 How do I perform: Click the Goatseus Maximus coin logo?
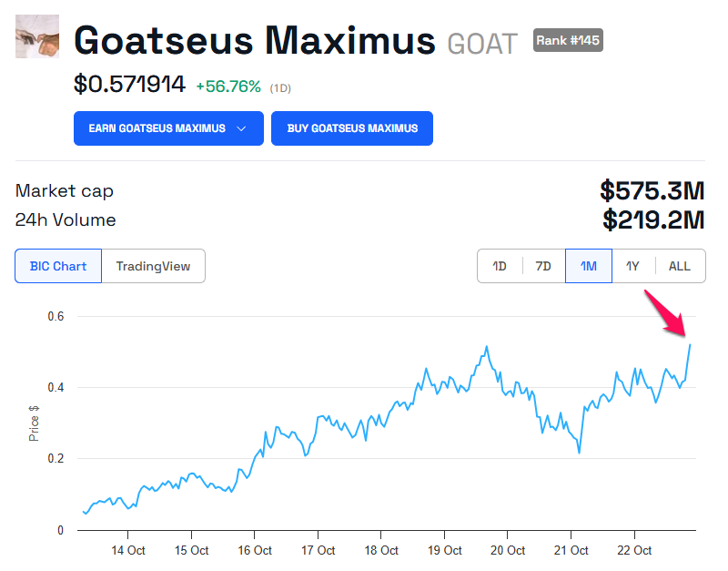[37, 37]
